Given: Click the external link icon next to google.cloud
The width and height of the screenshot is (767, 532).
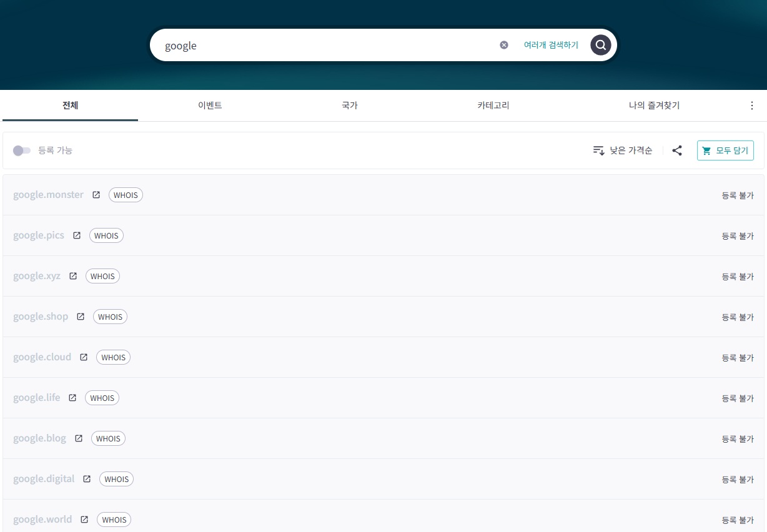Looking at the screenshot, I should [x=84, y=357].
